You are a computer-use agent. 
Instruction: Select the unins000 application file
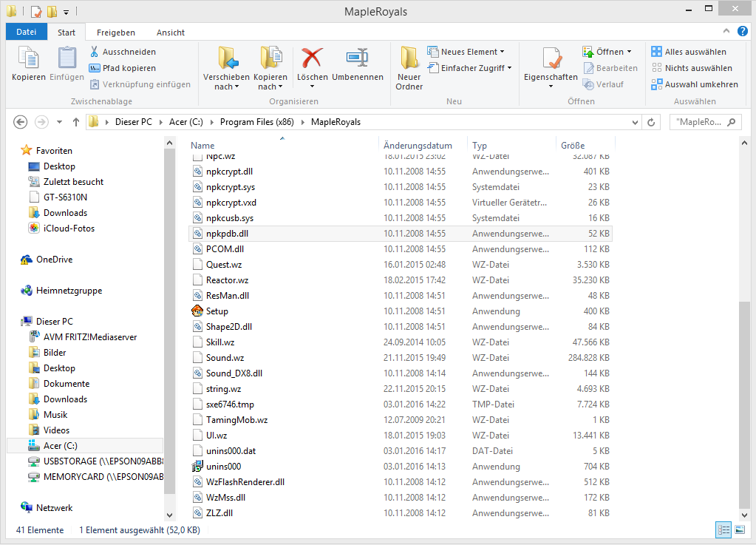tap(401, 467)
